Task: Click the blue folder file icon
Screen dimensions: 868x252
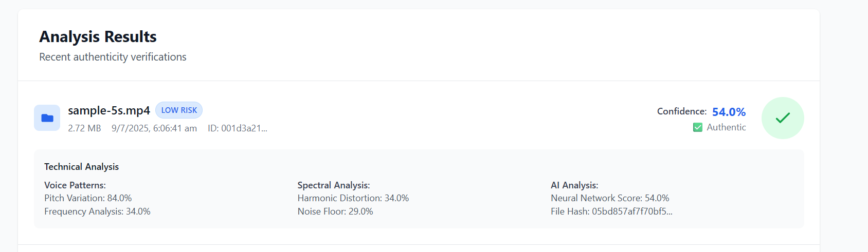Action: (x=47, y=118)
